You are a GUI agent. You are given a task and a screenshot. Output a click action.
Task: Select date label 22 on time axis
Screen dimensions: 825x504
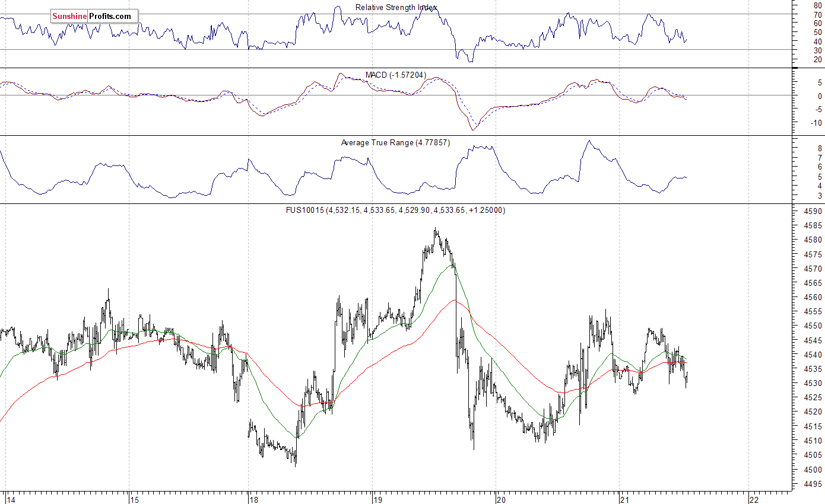coord(754,499)
